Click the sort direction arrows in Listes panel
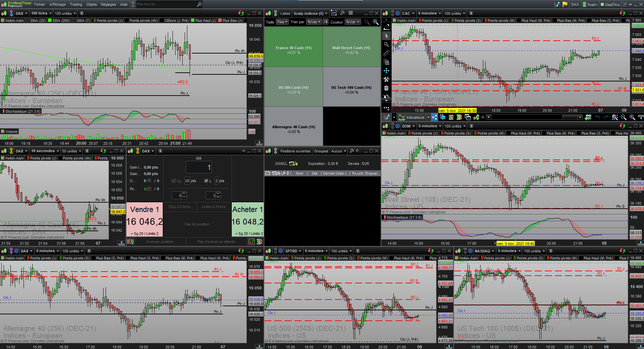Image resolution: width=644 pixels, height=349 pixels. 326,22
